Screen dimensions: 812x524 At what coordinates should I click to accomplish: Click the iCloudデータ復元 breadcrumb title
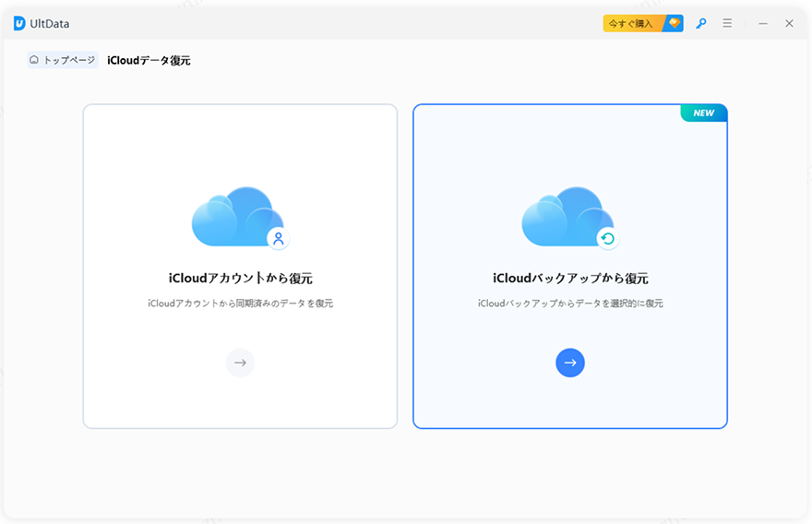point(149,61)
